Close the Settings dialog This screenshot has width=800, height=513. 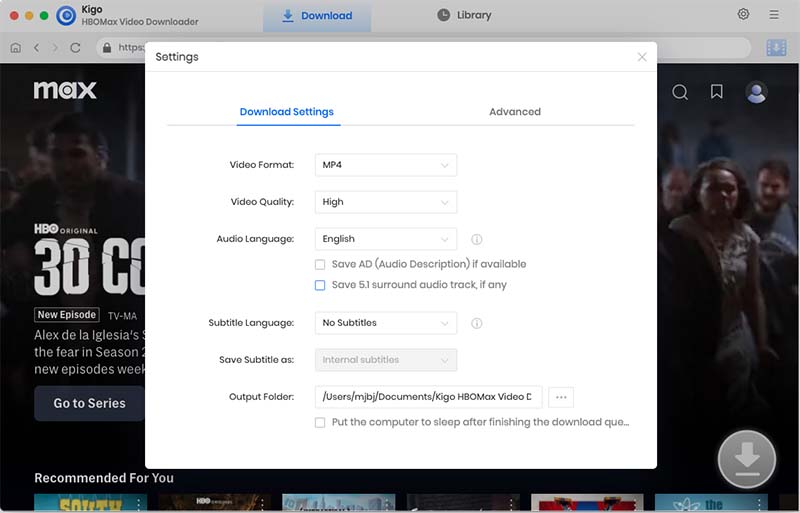click(x=642, y=57)
